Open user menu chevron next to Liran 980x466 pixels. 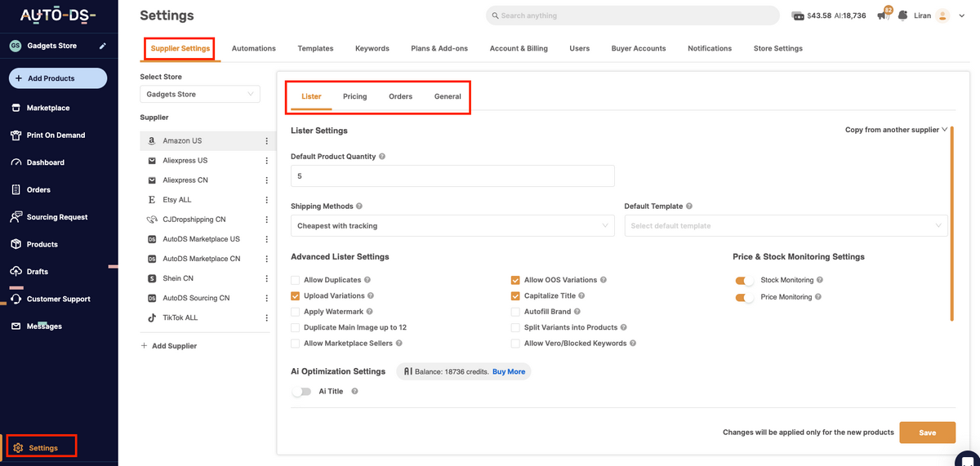tap(962, 16)
